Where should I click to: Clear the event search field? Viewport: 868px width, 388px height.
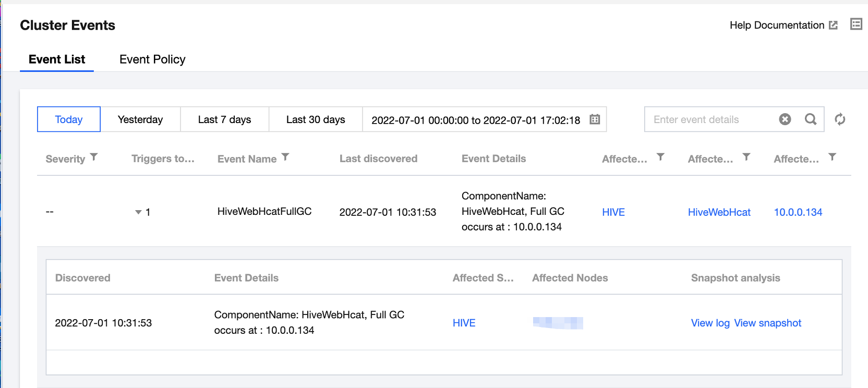pos(785,119)
